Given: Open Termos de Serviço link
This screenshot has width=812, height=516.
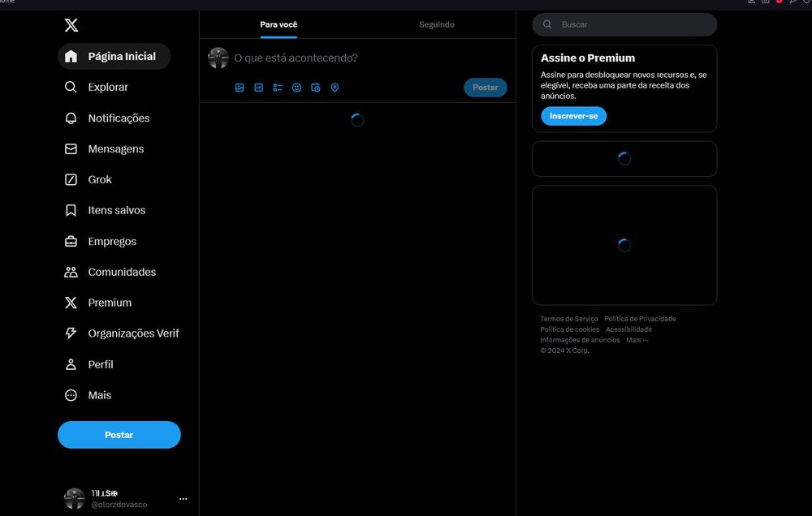Looking at the screenshot, I should coord(569,319).
